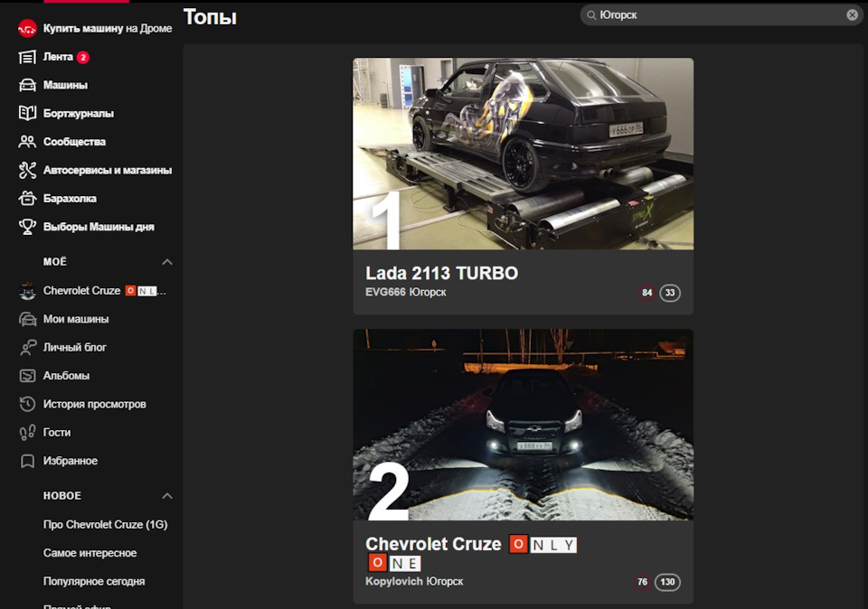Open the Lada 2113 TURBO photo on dyno
This screenshot has width=868, height=609.
pos(524,154)
